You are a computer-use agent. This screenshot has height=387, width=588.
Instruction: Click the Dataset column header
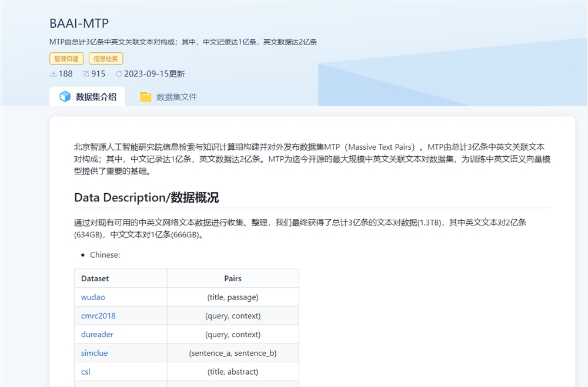coord(95,278)
